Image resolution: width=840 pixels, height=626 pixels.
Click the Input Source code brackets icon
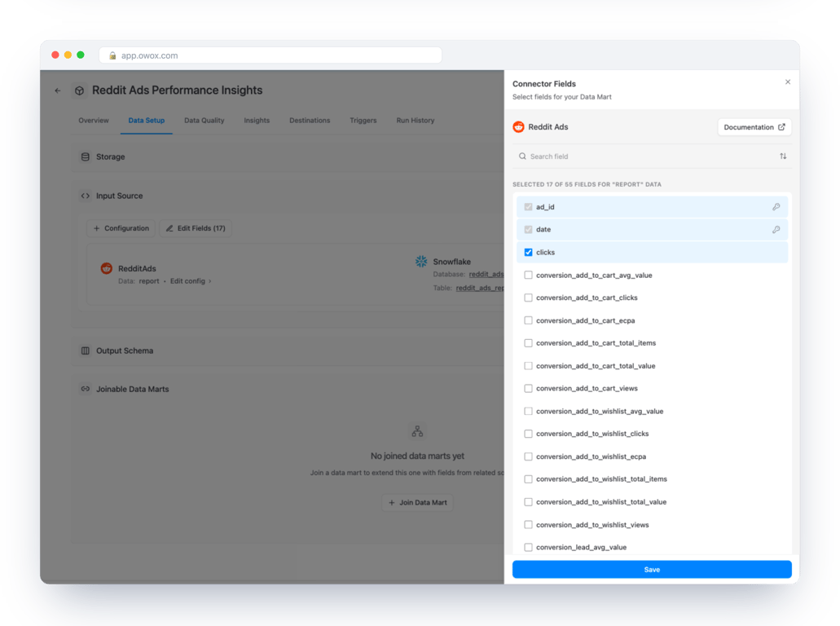point(86,196)
